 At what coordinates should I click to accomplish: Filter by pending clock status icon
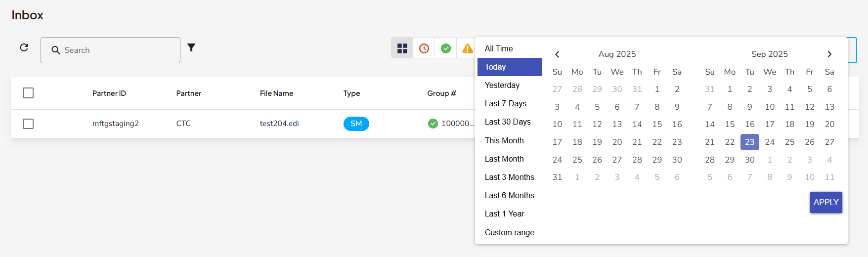click(x=424, y=48)
